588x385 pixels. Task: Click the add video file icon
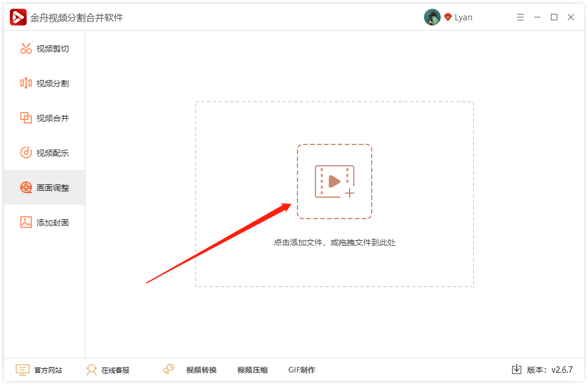pyautogui.click(x=335, y=181)
